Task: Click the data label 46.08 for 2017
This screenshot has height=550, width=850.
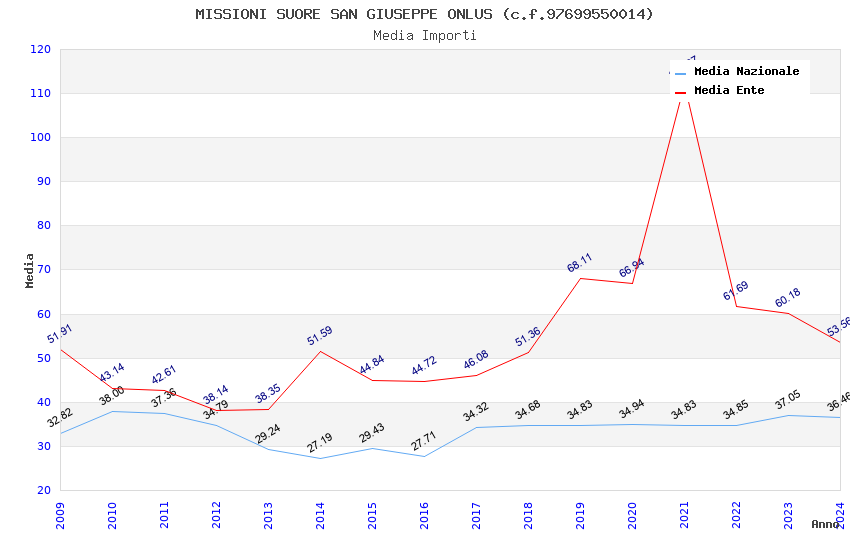Action: [476, 360]
